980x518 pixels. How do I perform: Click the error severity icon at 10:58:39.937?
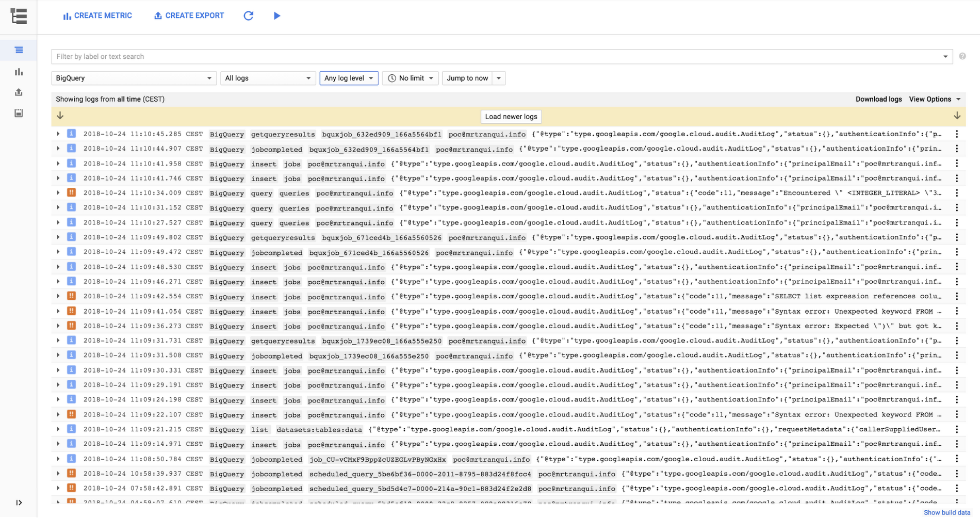pos(72,473)
